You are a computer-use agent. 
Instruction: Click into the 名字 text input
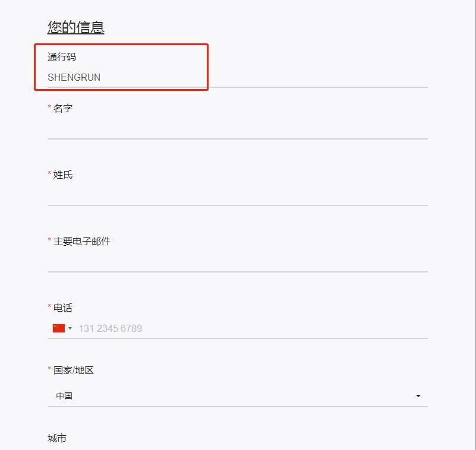[237, 129]
